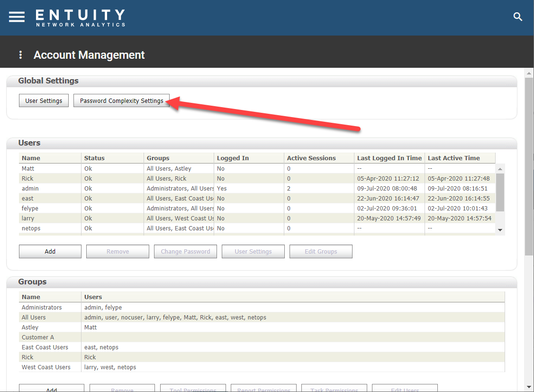
Task: Click Remove button under Users table
Action: pos(118,251)
